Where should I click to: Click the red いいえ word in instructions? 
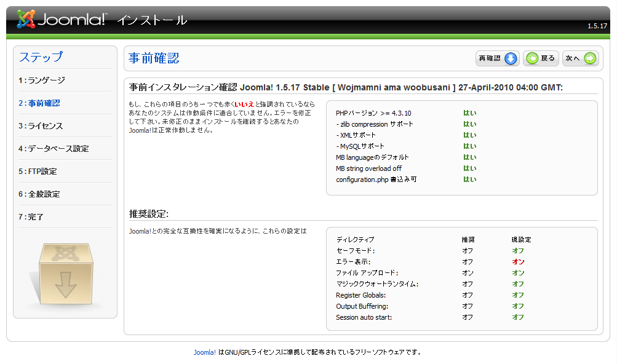coord(244,105)
